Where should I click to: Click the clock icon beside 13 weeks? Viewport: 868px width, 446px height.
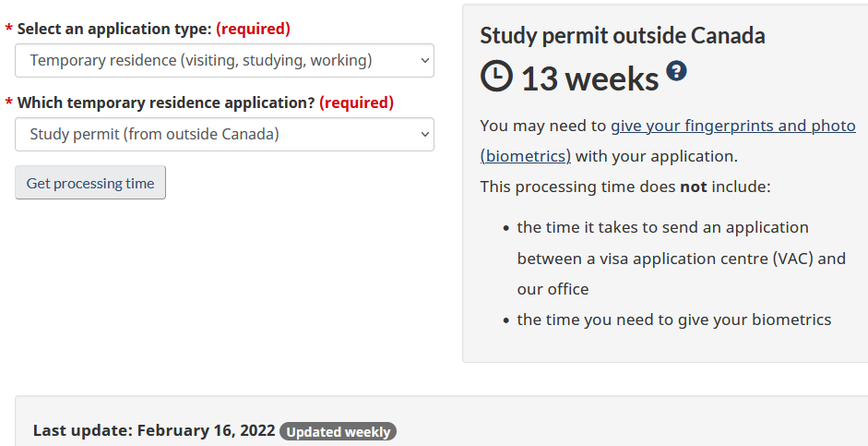coord(496,77)
